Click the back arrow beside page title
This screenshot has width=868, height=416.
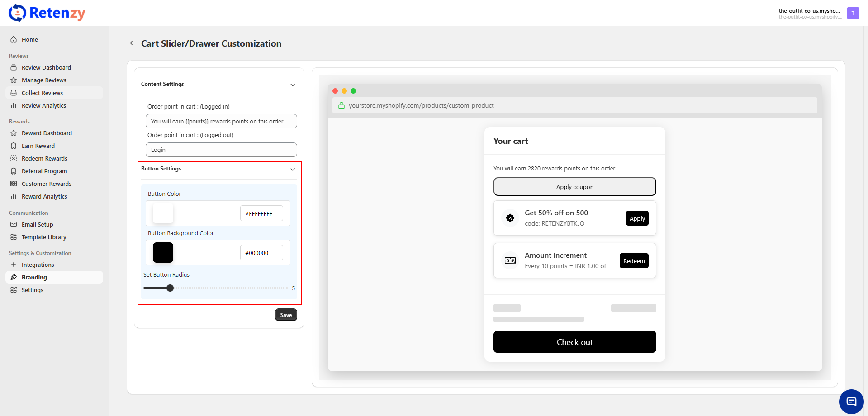[x=133, y=43]
